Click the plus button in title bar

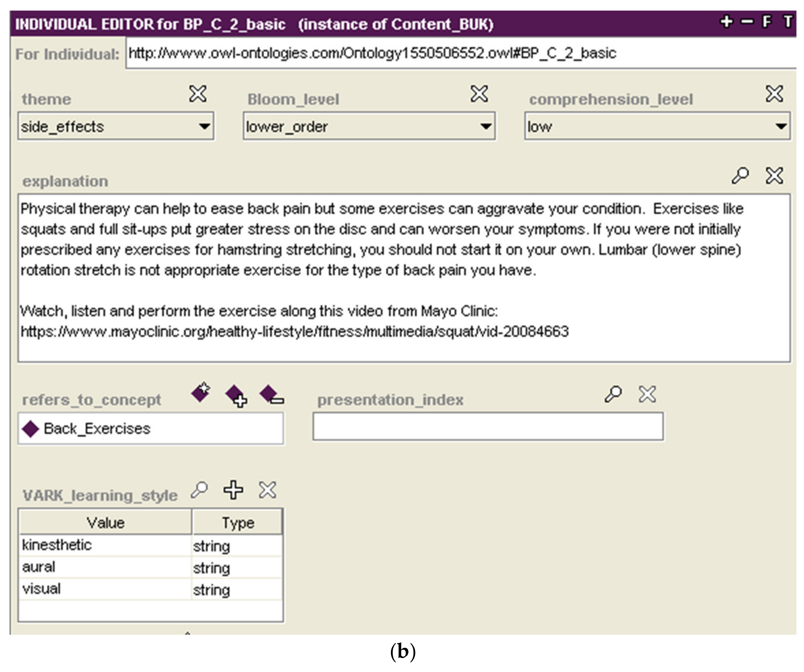coord(726,22)
